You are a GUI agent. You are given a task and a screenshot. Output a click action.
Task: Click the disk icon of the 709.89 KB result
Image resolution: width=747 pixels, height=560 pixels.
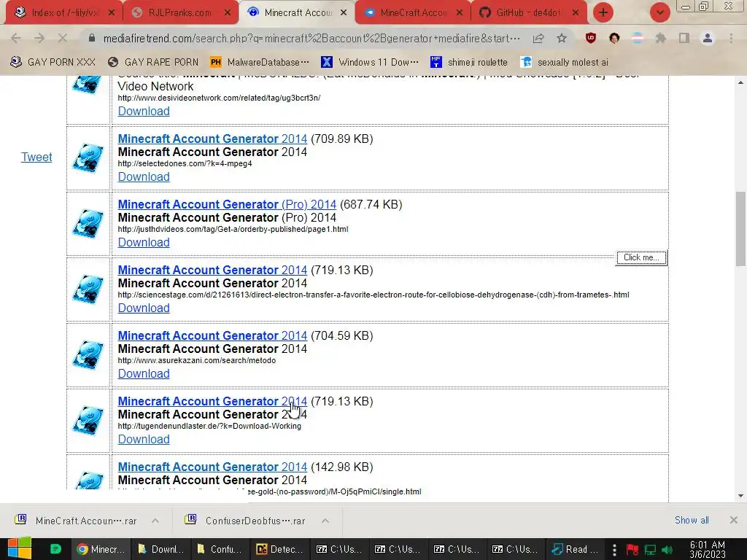pos(88,158)
